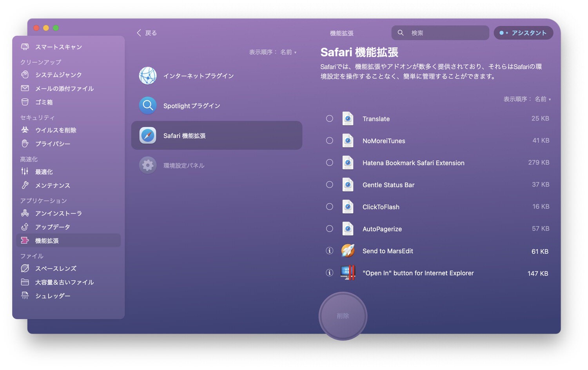Click the search magnifier icon
The width and height of the screenshot is (588, 370).
pos(401,33)
